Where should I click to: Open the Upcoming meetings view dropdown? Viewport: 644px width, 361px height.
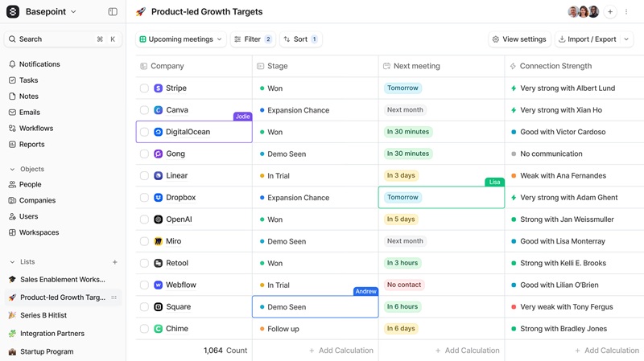point(181,39)
